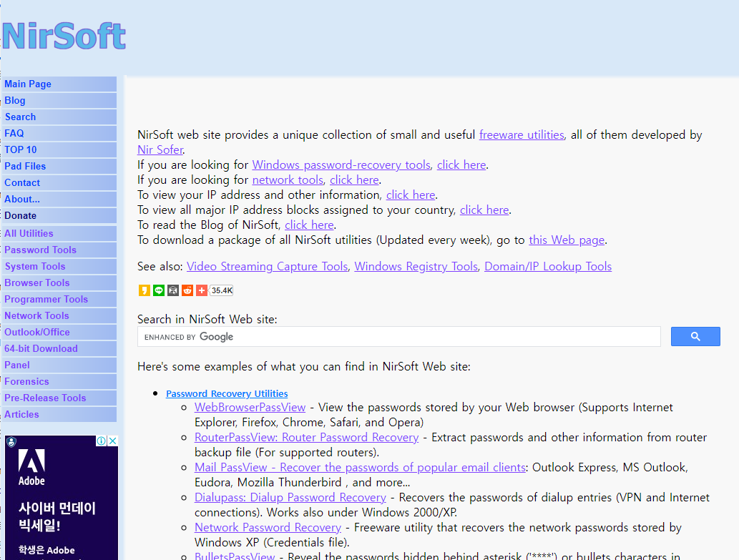Follow the freeware utilities link
The height and width of the screenshot is (560, 739).
(522, 135)
